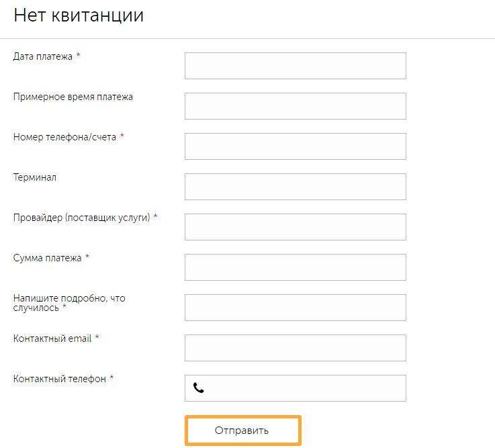Click the 'Номер телефона/счета' label text
Image resolution: width=495 pixels, height=448 pixels.
coord(64,137)
